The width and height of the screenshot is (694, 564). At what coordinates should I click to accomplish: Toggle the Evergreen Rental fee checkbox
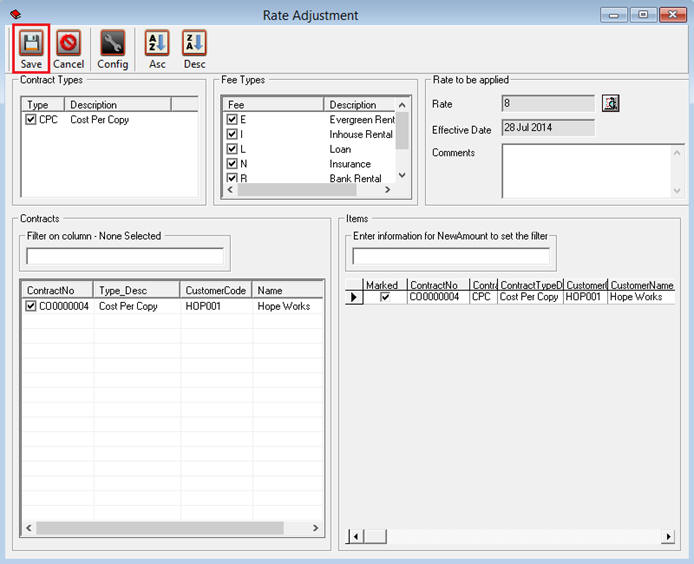[x=232, y=120]
